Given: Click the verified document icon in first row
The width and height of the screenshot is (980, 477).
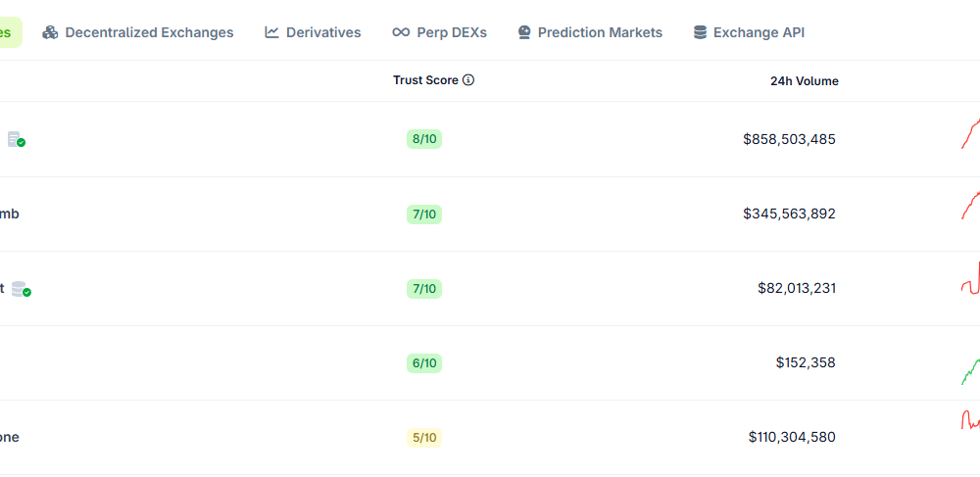Looking at the screenshot, I should 16,139.
